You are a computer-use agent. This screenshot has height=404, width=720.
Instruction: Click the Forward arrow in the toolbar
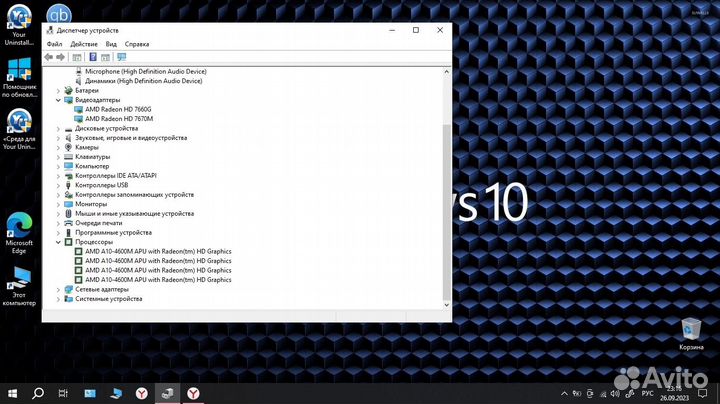coord(61,57)
